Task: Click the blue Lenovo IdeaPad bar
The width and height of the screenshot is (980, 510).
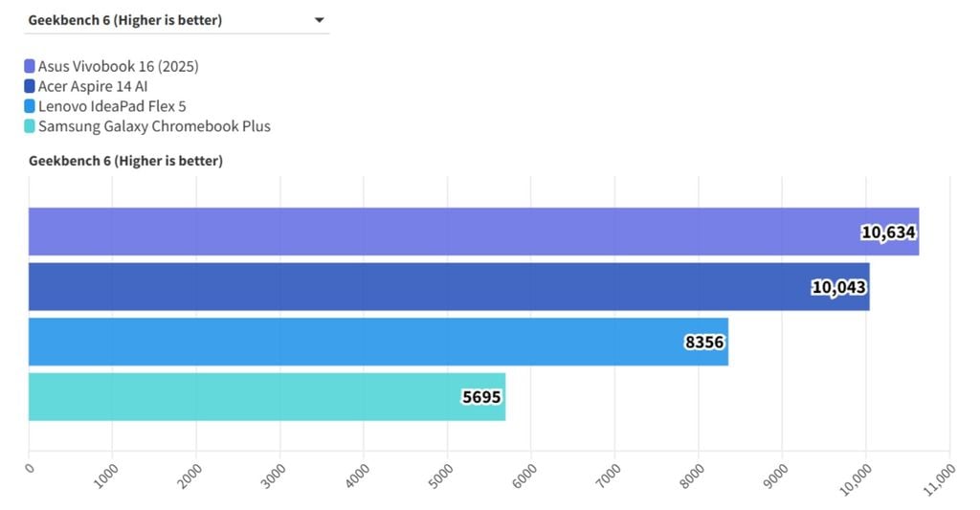Action: coord(378,342)
